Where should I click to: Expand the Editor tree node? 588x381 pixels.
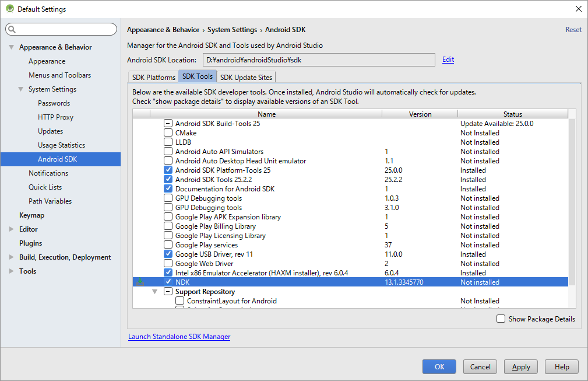[x=11, y=229]
